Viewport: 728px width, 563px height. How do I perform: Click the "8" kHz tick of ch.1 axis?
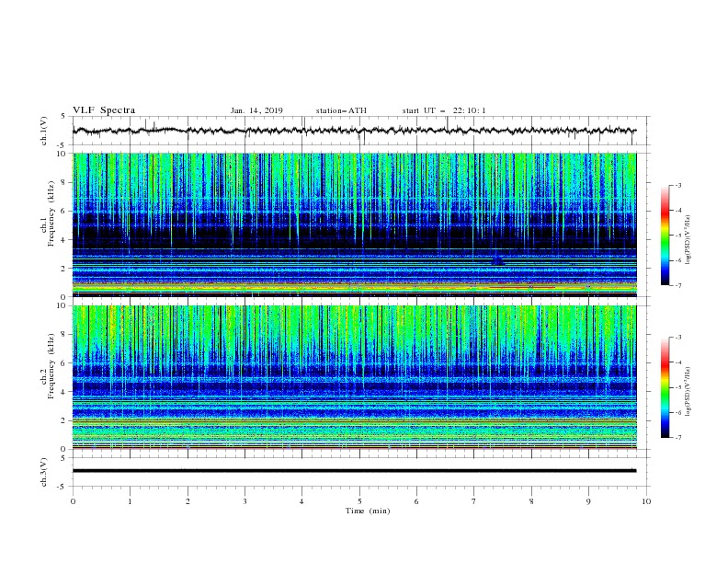(64, 182)
